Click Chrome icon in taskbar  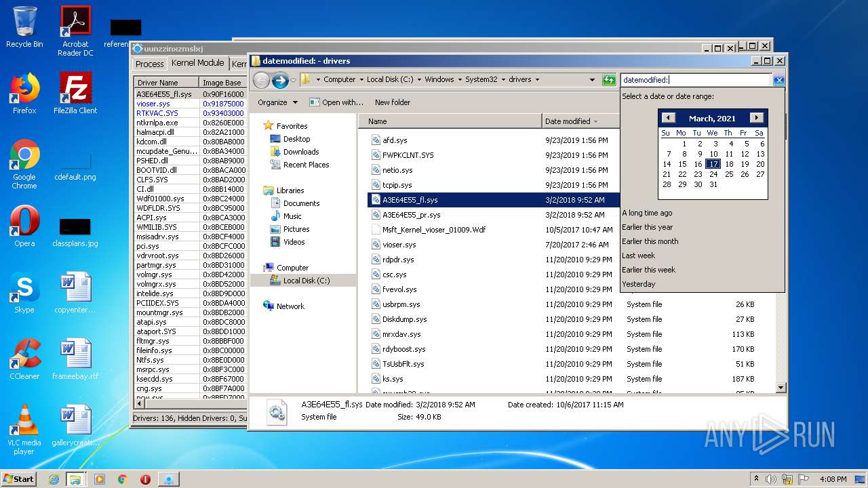pos(122,479)
